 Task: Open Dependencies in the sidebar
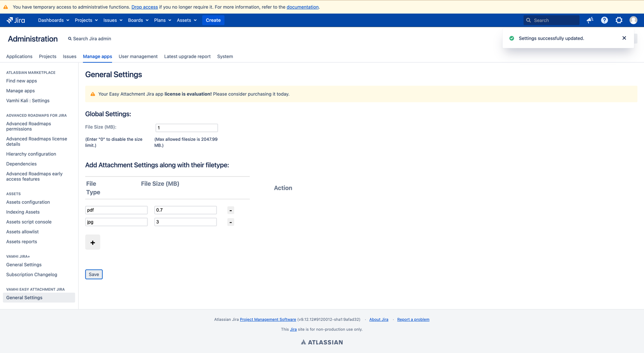click(x=22, y=164)
